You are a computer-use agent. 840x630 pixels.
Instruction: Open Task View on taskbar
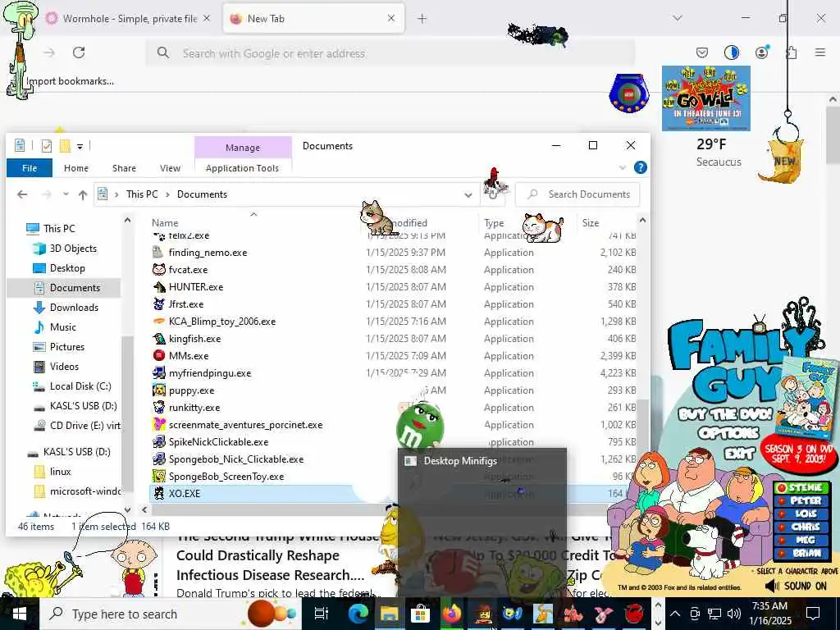pyautogui.click(x=322, y=614)
